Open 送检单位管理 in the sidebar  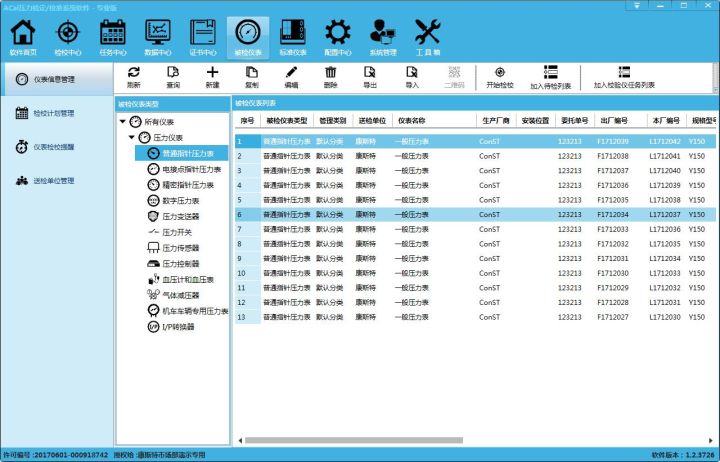pyautogui.click(x=53, y=181)
